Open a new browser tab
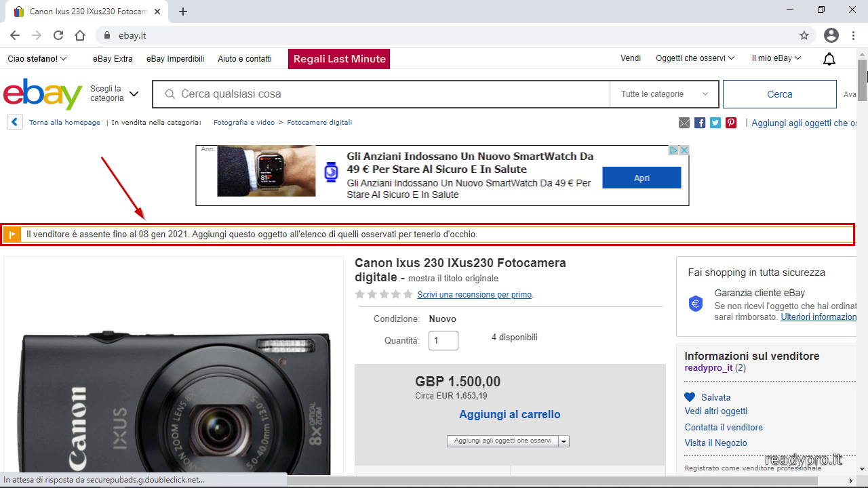This screenshot has width=868, height=488. (x=183, y=12)
